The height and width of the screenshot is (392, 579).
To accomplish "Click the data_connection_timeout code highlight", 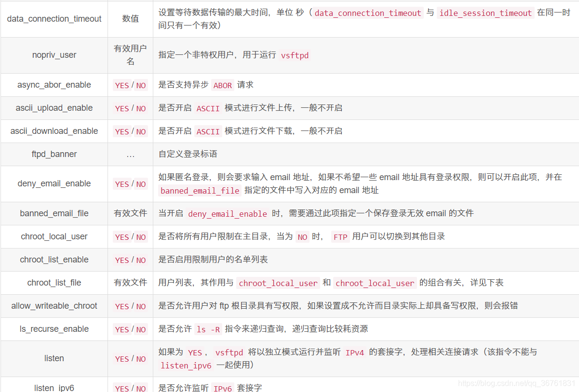I will click(367, 13).
